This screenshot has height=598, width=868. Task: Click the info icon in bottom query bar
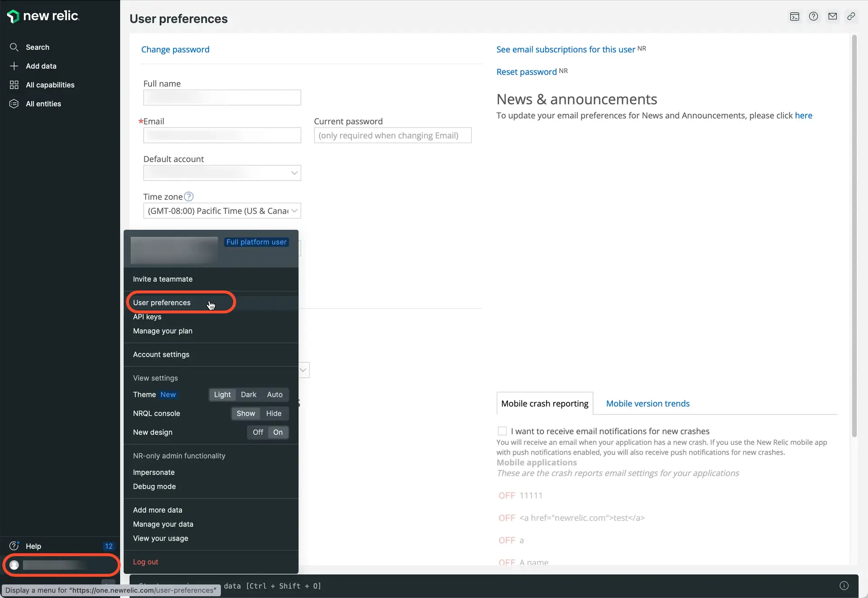[844, 586]
